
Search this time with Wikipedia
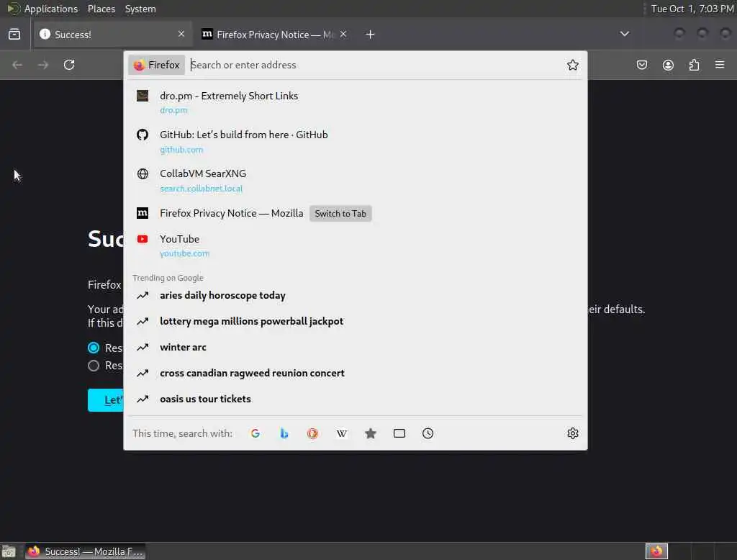click(342, 433)
